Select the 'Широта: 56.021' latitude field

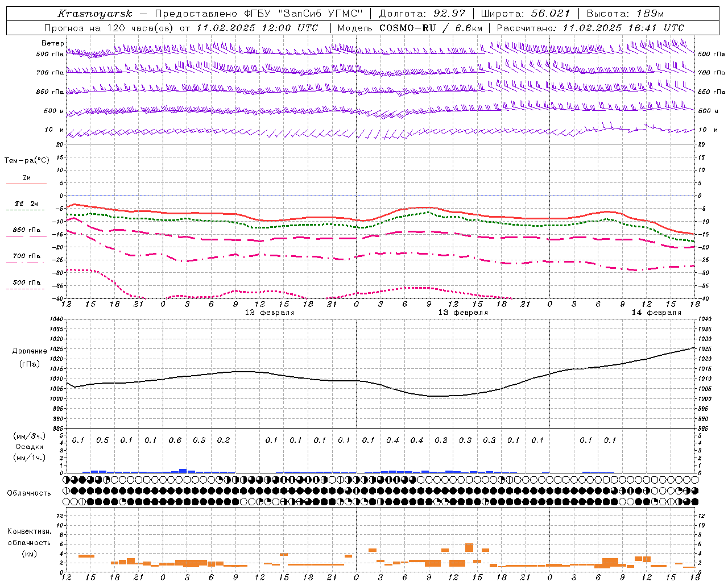[526, 14]
